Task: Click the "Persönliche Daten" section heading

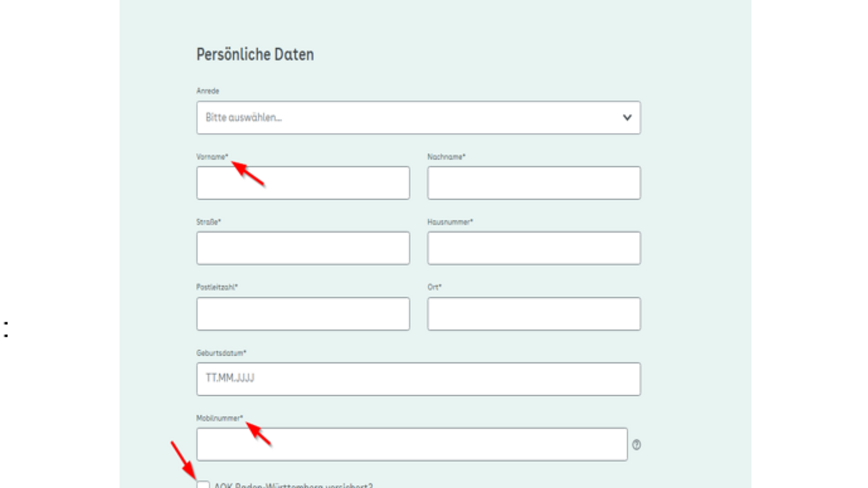Action: [x=255, y=54]
